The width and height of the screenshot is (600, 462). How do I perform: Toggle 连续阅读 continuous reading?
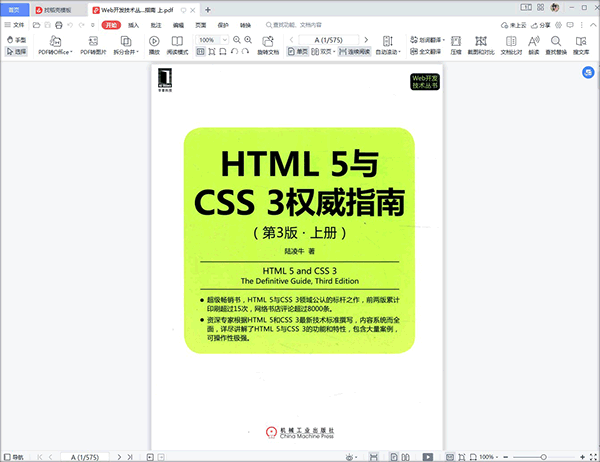pos(354,51)
